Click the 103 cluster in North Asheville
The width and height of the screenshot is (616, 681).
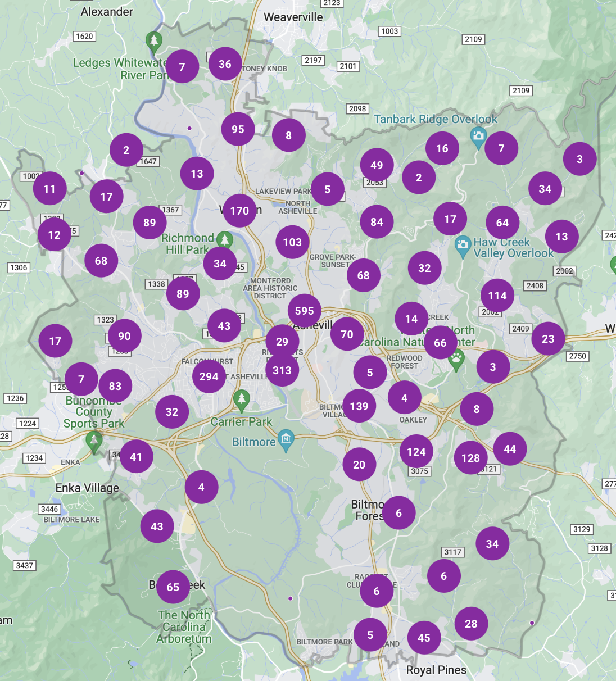292,242
